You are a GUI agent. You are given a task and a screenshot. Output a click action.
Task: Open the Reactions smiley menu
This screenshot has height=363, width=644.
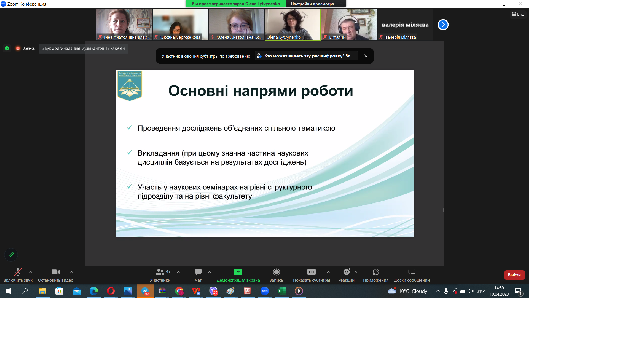click(346, 272)
